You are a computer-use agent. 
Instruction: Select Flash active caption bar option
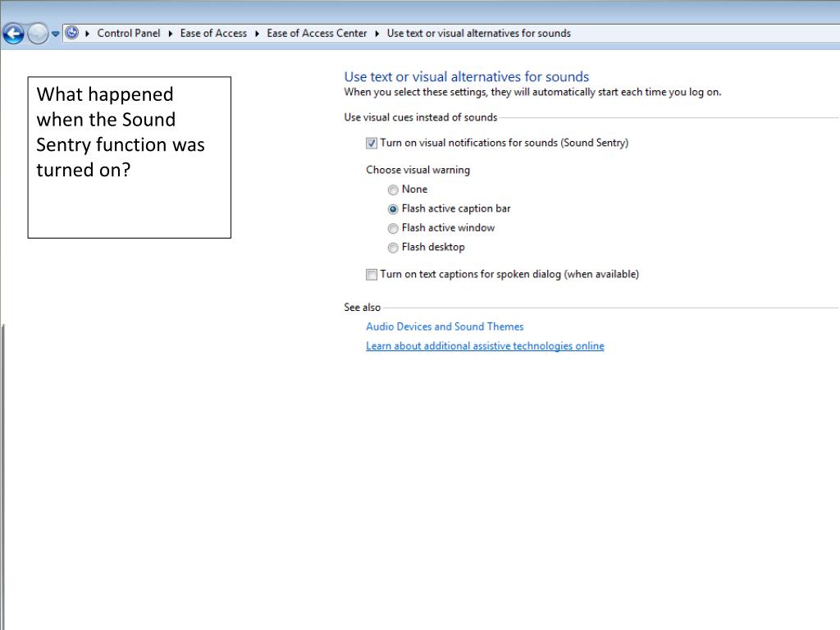tap(393, 209)
